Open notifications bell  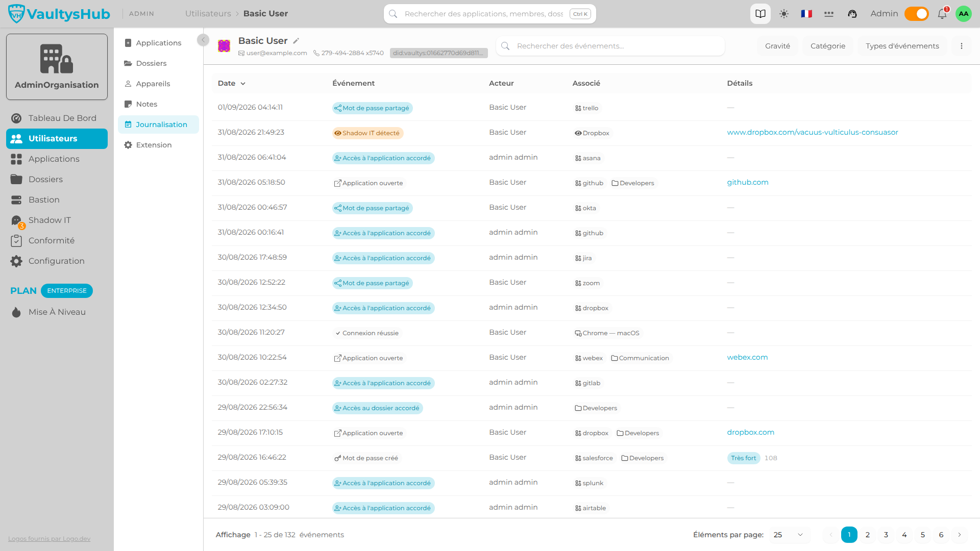(942, 14)
